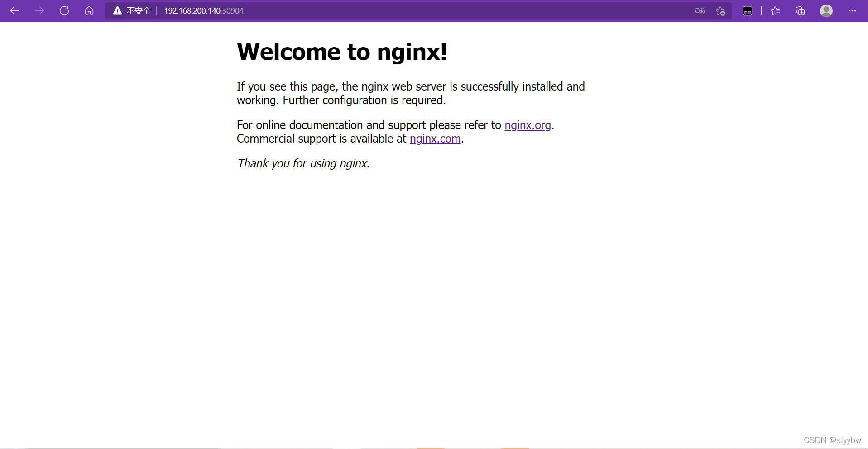Click the 'Welcome to nginx!' heading
This screenshot has width=868, height=449.
click(342, 52)
